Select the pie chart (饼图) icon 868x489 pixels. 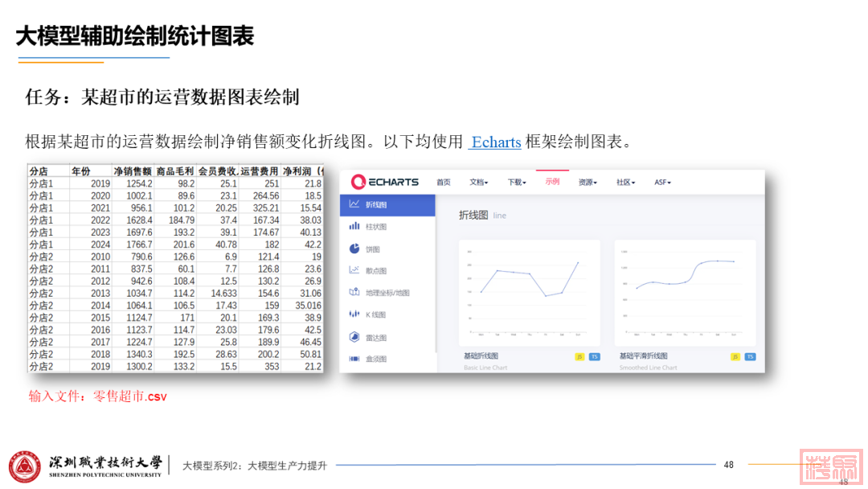click(354, 249)
